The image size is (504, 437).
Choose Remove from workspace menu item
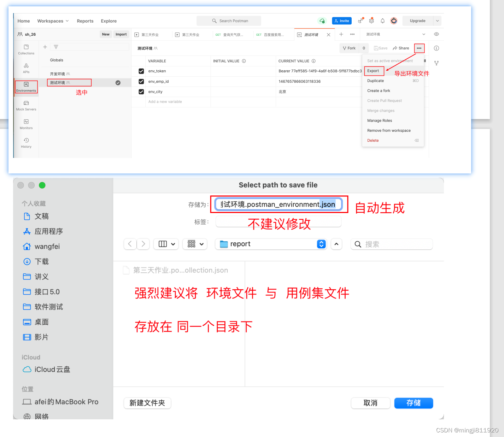click(393, 130)
